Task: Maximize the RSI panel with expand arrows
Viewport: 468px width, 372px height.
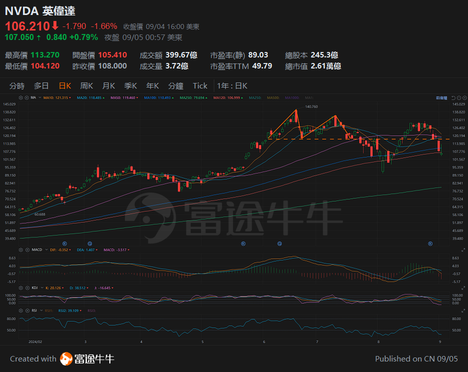Action: (x=463, y=311)
